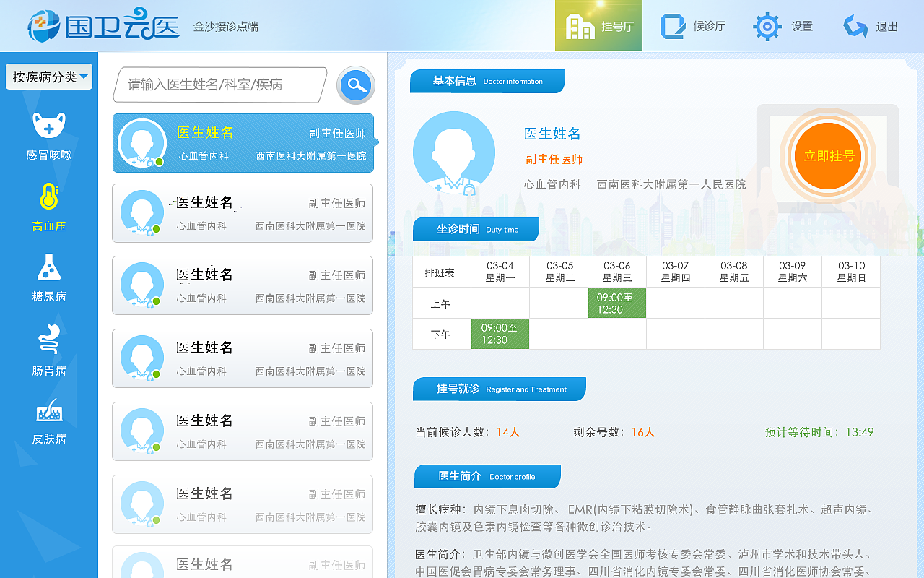
Task: Select the 03-04 星期一 afternoon slot
Action: pyautogui.click(x=500, y=334)
